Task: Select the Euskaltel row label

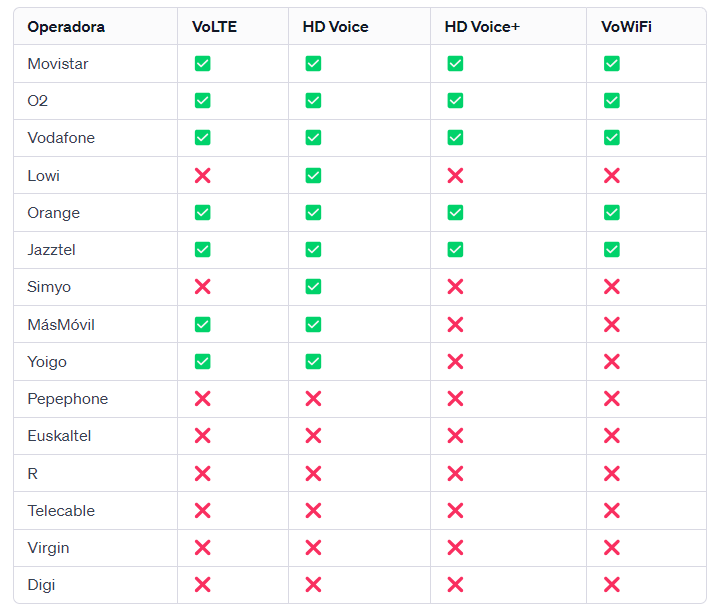Action: (59, 436)
